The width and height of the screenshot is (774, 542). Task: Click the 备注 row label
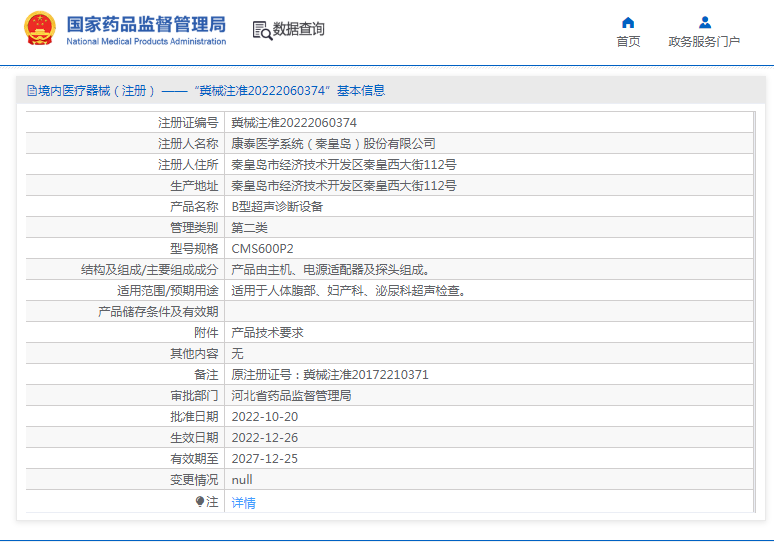[x=206, y=375]
